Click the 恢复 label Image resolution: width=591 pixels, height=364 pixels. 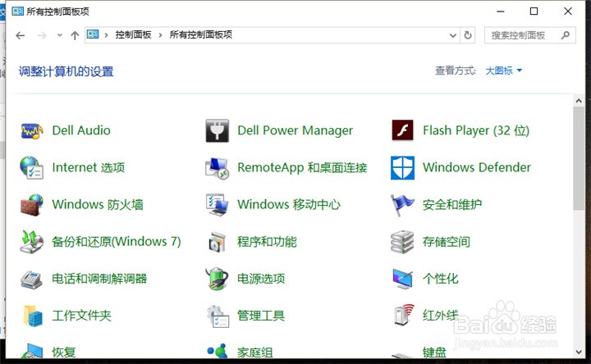point(64,353)
